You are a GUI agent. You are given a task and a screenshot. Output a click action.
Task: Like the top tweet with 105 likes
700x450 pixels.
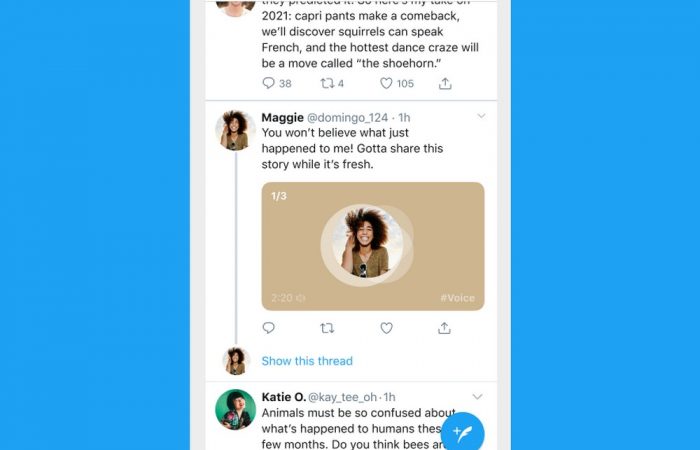click(x=386, y=84)
